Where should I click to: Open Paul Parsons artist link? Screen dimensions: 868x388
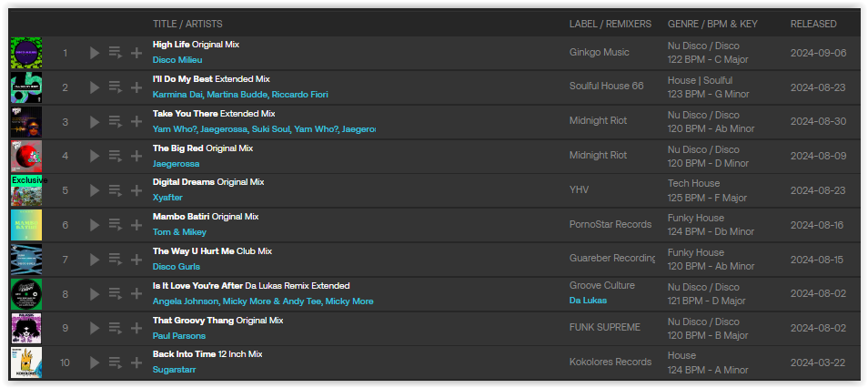179,336
